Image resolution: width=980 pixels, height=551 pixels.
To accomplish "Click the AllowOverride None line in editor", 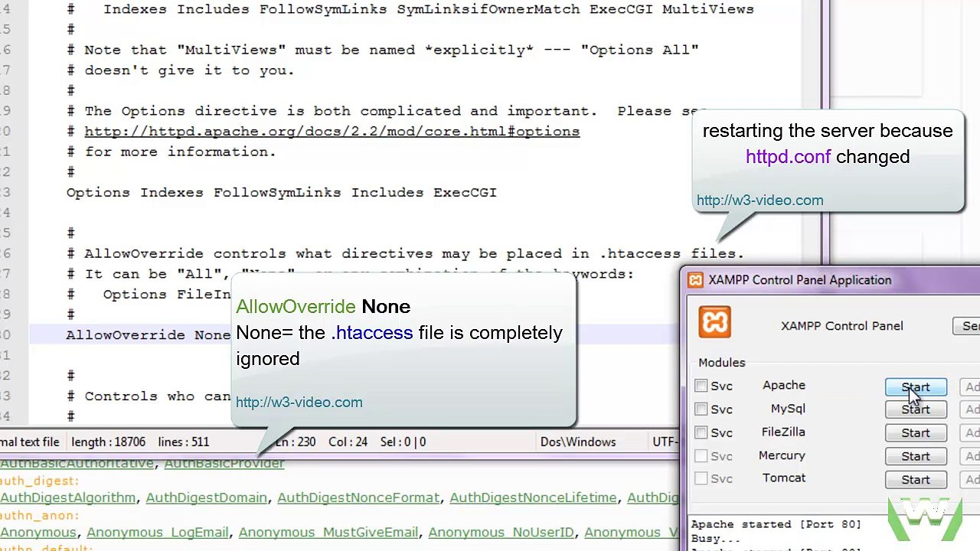I will click(x=148, y=335).
